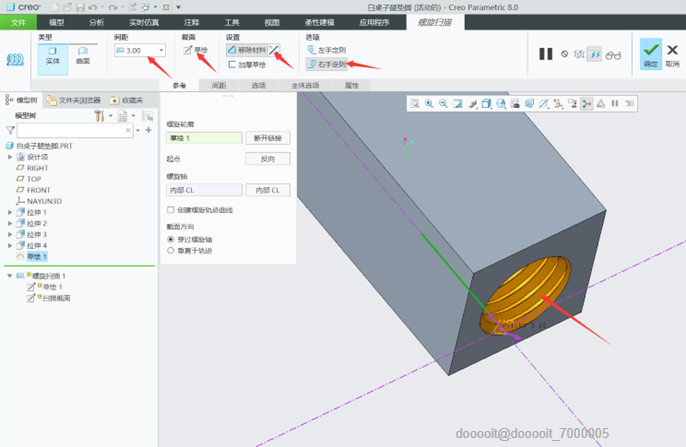Toggle the spin center icon in the graphics toolbar
This screenshot has width=686, height=447.
coord(587,104)
